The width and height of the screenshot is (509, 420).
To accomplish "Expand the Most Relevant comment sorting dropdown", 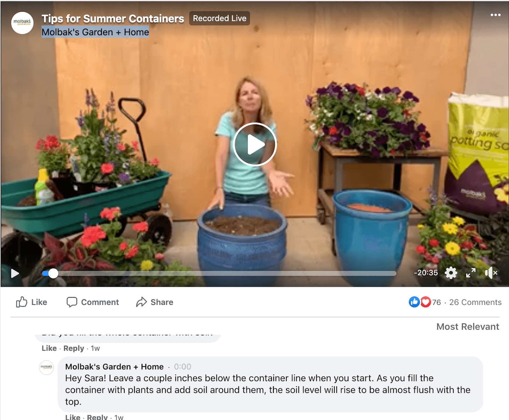I will [x=468, y=327].
